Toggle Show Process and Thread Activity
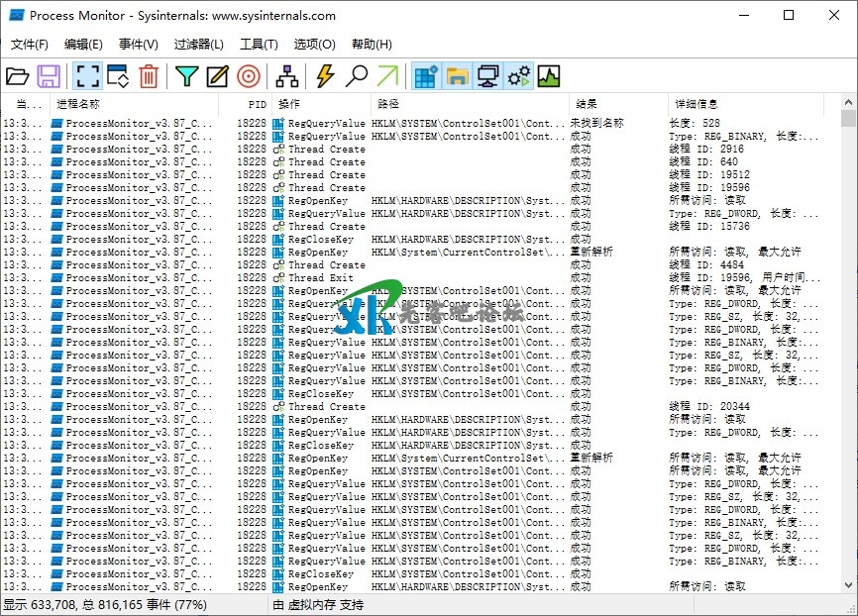 click(518, 75)
